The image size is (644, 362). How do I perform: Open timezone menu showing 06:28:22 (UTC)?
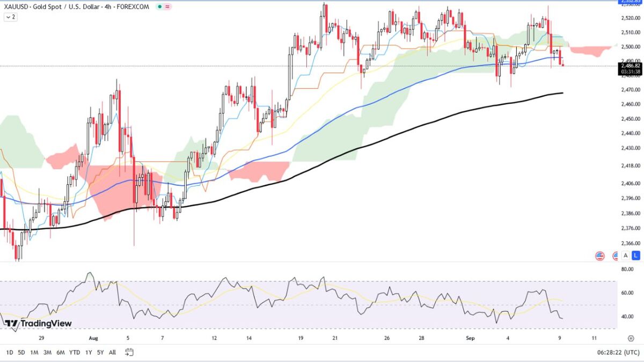click(x=618, y=352)
